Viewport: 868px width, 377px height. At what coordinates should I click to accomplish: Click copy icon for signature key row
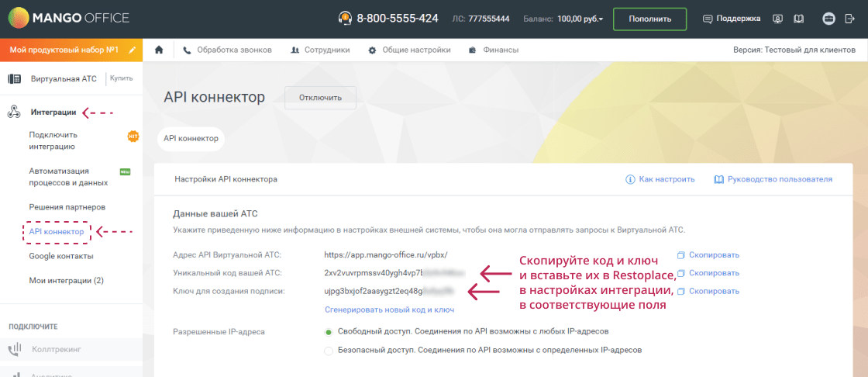point(681,291)
